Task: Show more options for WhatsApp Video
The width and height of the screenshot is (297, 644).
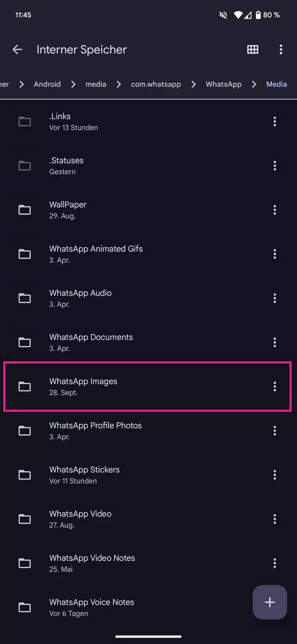Action: coord(275,519)
